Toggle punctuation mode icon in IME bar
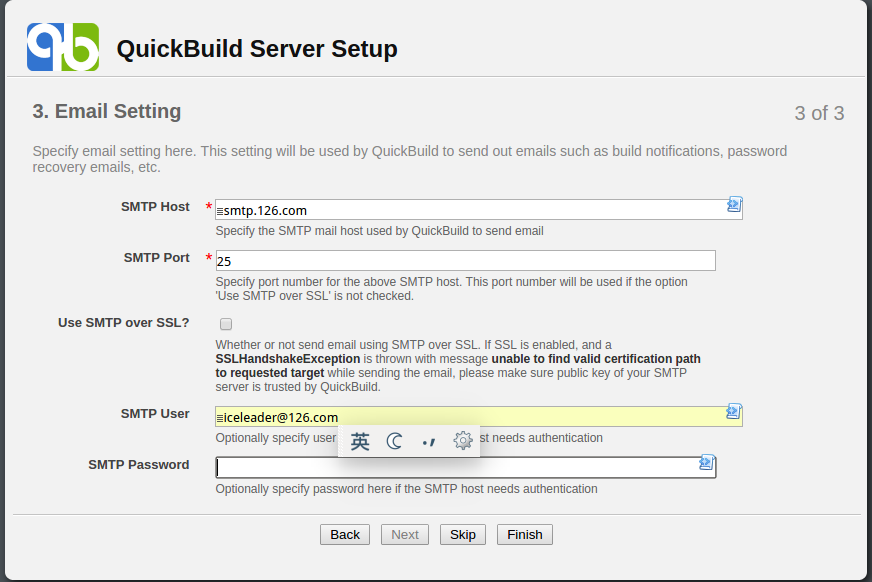872x582 pixels. coord(428,442)
